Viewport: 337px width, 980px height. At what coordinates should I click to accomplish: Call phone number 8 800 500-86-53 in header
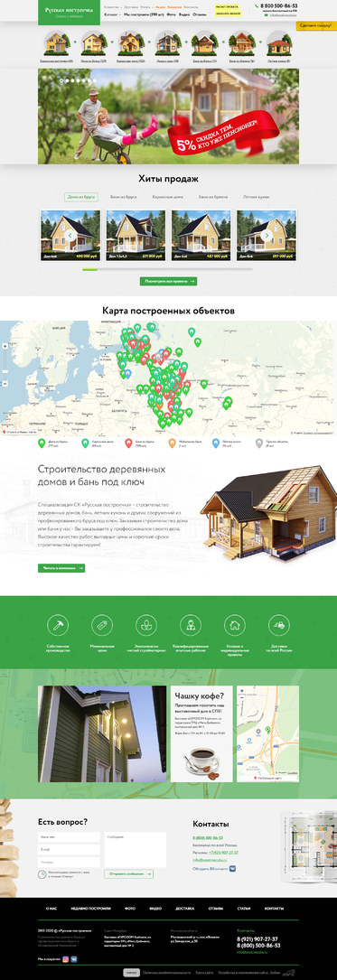(x=279, y=5)
